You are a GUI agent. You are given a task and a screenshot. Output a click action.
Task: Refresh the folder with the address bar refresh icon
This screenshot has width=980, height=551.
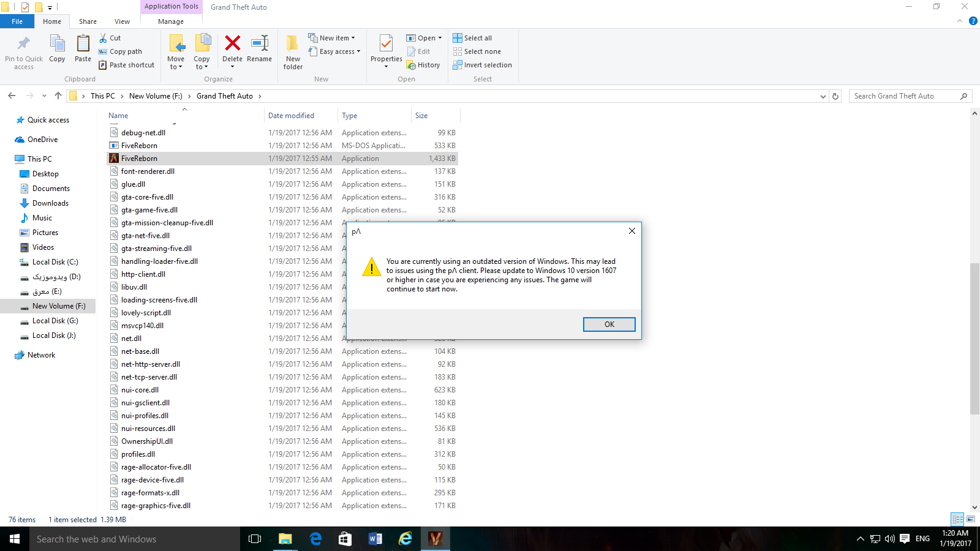[x=835, y=96]
